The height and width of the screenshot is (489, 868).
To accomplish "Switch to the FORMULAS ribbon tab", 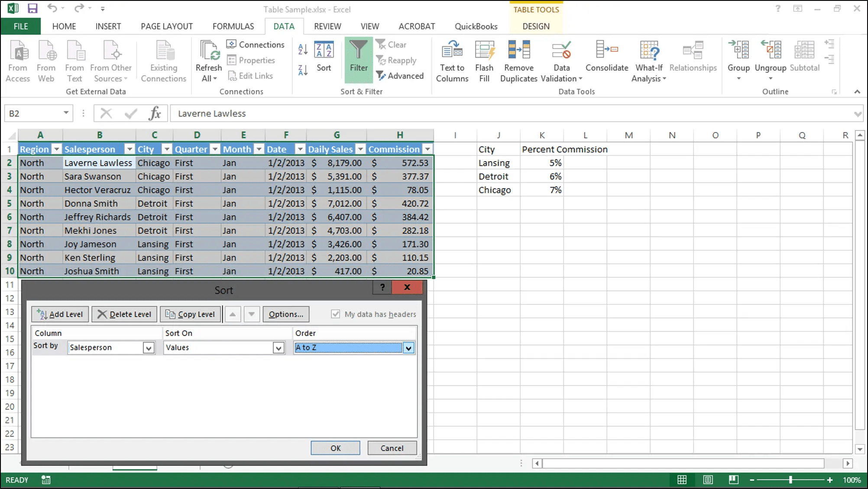I will [x=233, y=26].
